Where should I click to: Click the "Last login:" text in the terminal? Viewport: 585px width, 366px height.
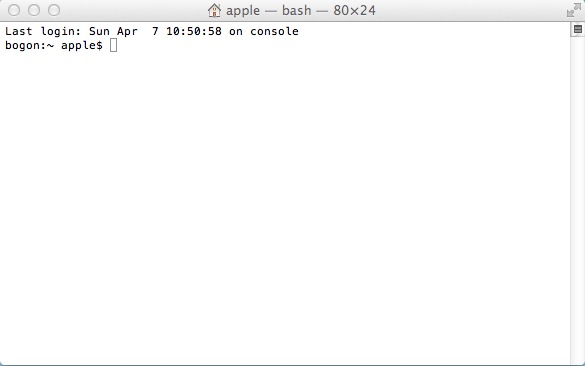pyautogui.click(x=43, y=31)
